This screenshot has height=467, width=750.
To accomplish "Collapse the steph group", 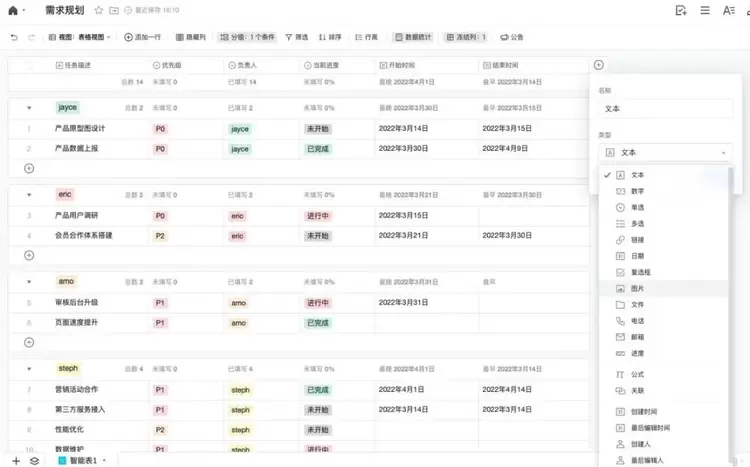I will click(29, 369).
